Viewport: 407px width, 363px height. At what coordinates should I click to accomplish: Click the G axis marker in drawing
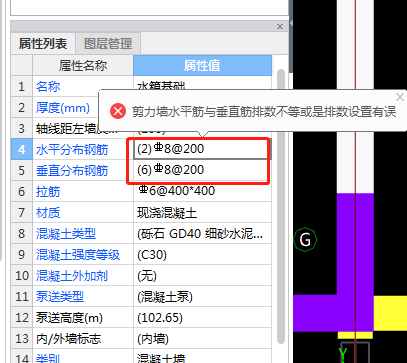pos(305,240)
